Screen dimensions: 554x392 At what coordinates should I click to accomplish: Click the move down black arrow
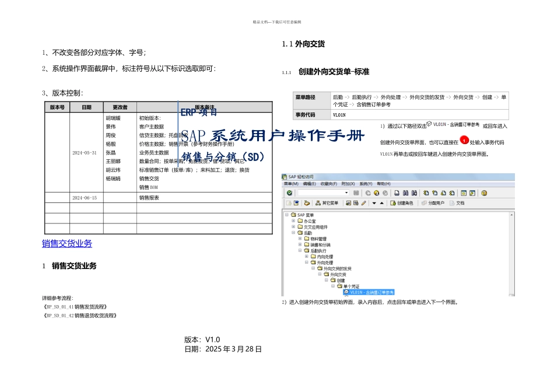374,203
